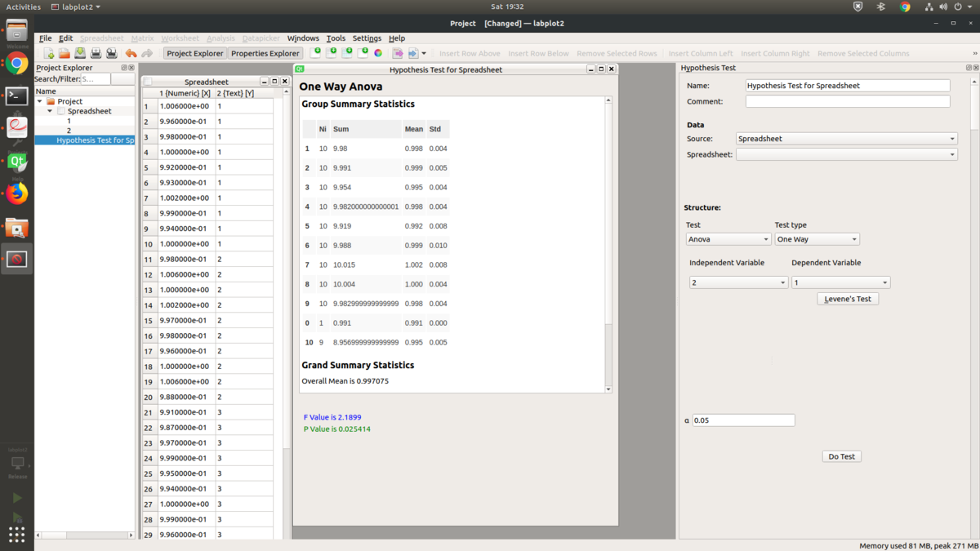Open Firefox from the Ubuntu dock
Image resolution: width=980 pixels, height=551 pixels.
16,193
